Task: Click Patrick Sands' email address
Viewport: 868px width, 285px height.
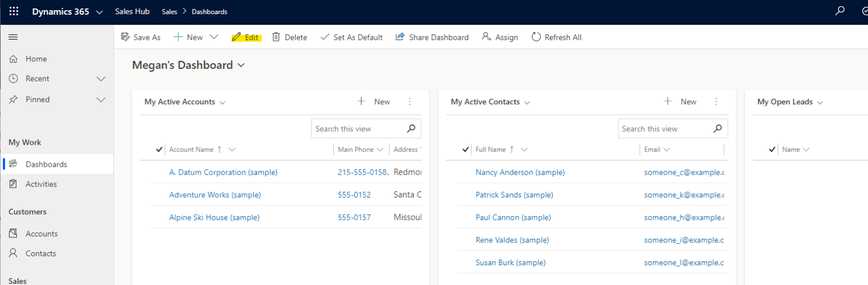Action: [x=684, y=195]
